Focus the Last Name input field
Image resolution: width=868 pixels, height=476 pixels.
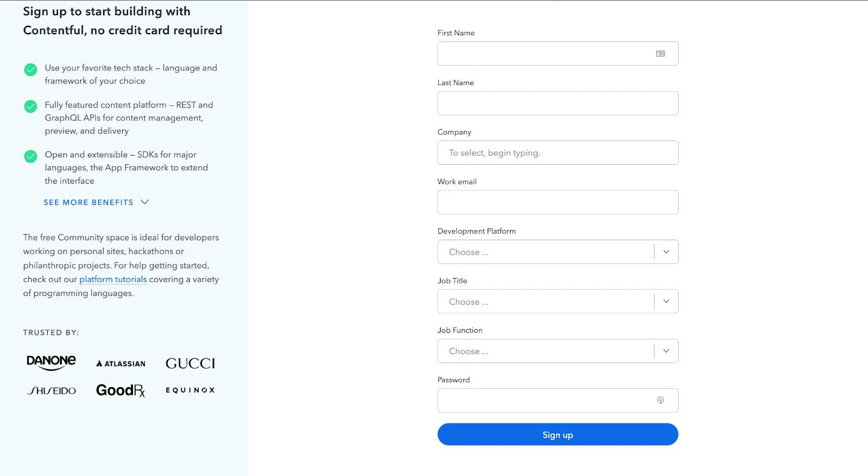[x=557, y=103]
